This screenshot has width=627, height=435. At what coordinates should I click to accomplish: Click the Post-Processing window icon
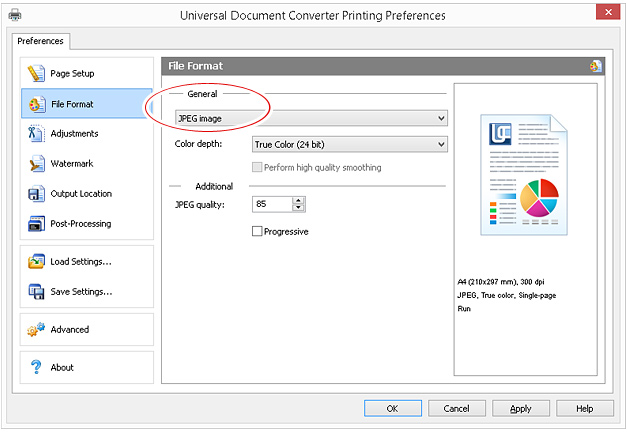pyautogui.click(x=36, y=224)
